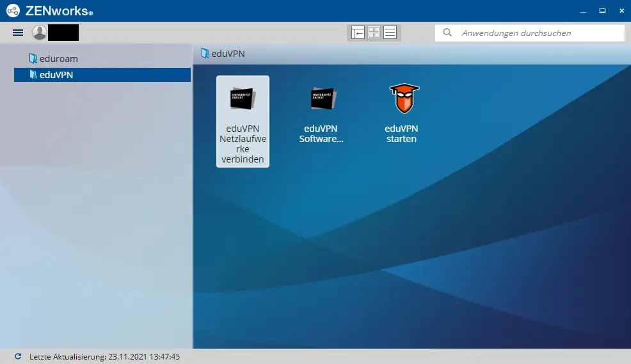This screenshot has height=364, width=631.
Task: Open the hamburger menu
Action: click(18, 33)
